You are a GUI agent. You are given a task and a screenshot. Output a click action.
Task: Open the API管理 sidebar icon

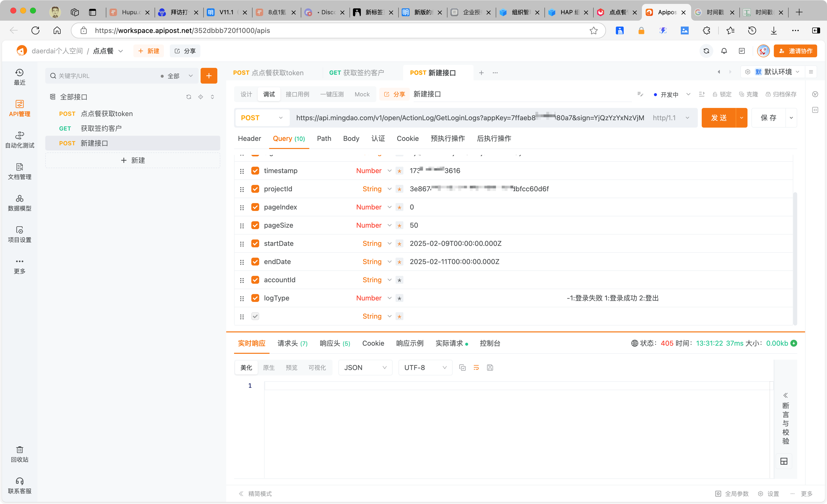(x=19, y=108)
